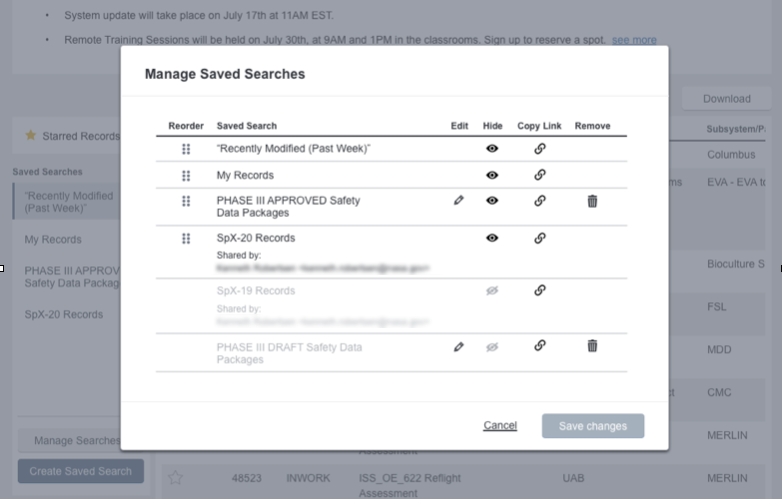
Task: Click edit pencil for PHASE III DRAFT search
Action: pyautogui.click(x=459, y=346)
